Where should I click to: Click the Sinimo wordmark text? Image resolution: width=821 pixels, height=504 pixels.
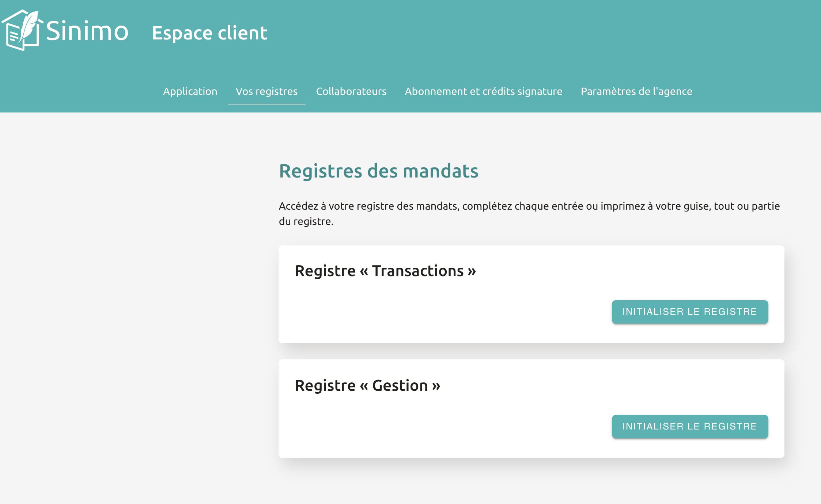pos(87,31)
